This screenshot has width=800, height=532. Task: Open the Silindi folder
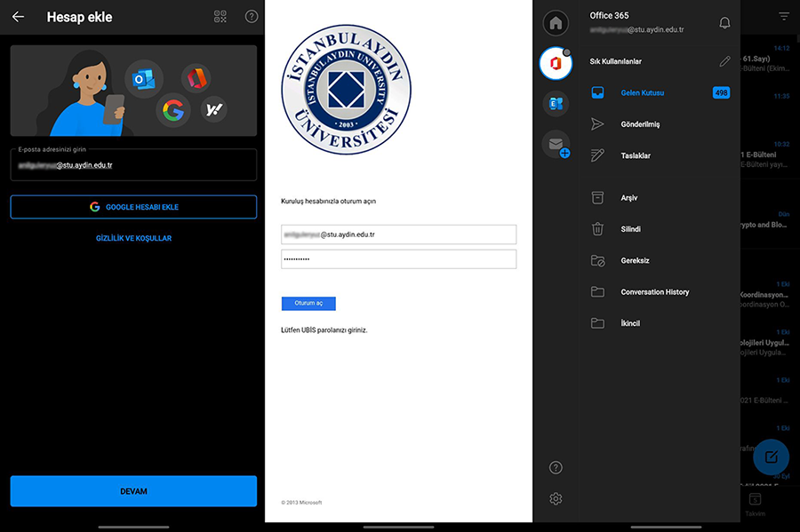660,229
